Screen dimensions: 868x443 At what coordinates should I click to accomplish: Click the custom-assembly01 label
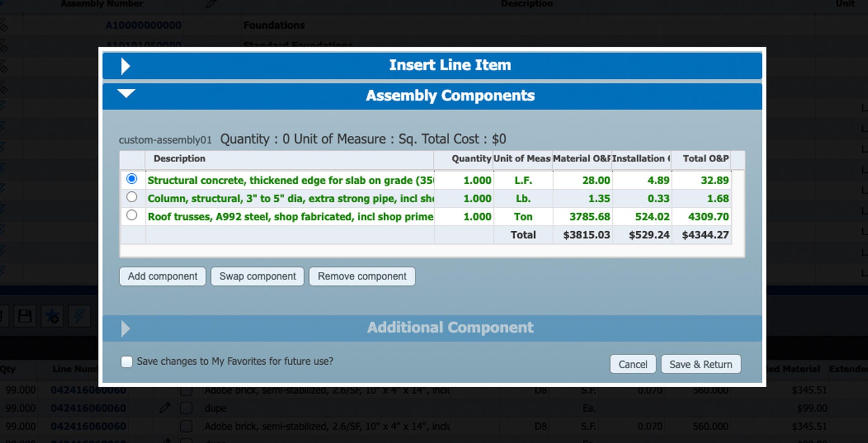point(165,140)
